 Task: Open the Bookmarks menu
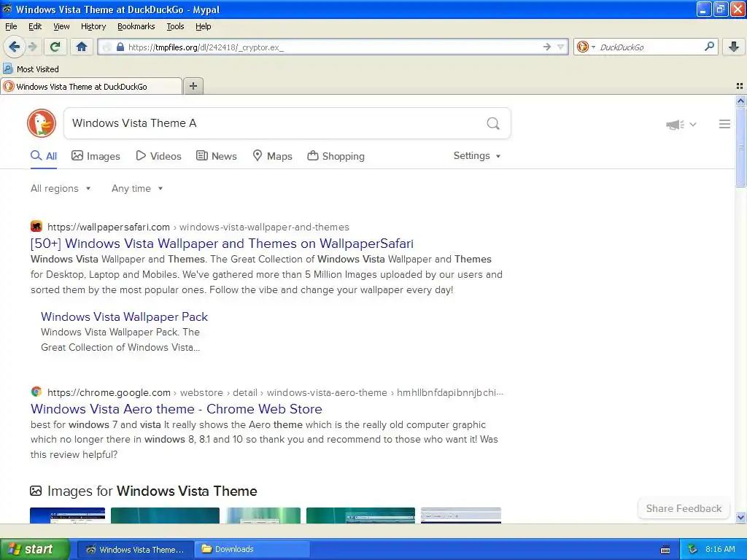136,26
